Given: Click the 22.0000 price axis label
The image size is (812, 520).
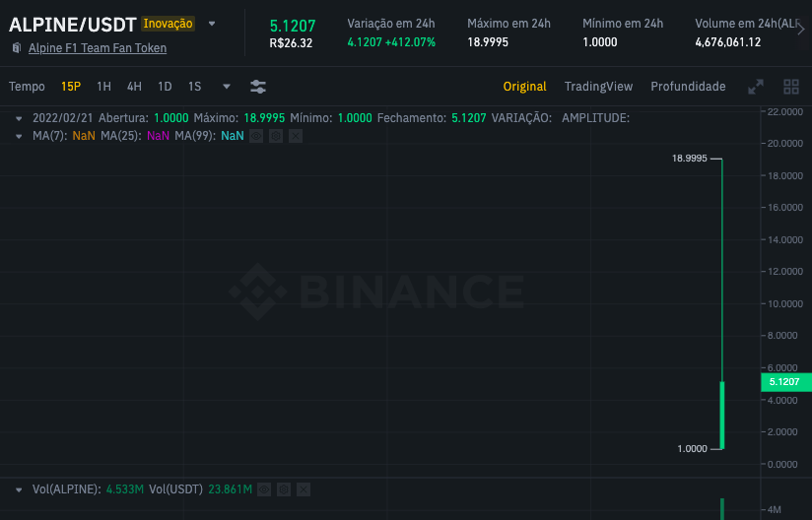Looking at the screenshot, I should [x=785, y=111].
